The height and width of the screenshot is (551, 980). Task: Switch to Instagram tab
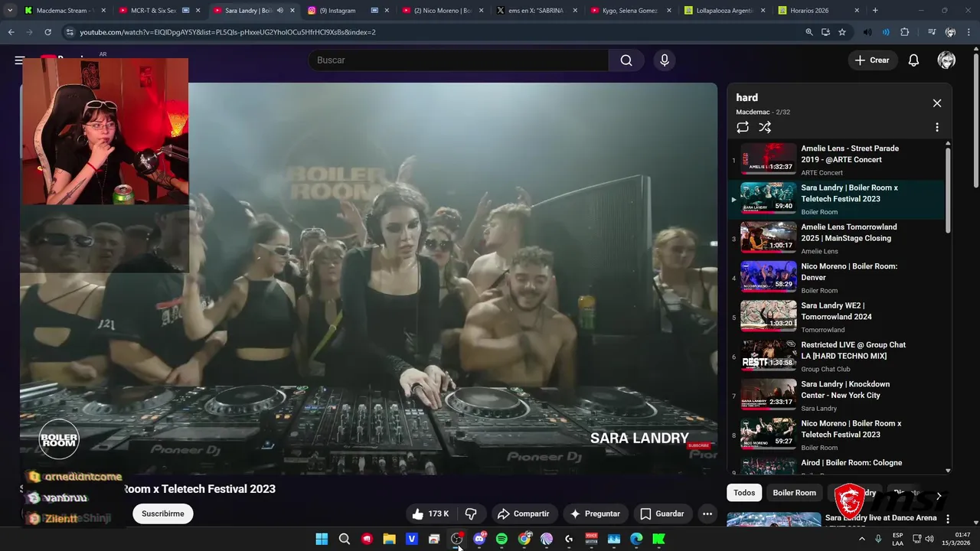pyautogui.click(x=348, y=11)
